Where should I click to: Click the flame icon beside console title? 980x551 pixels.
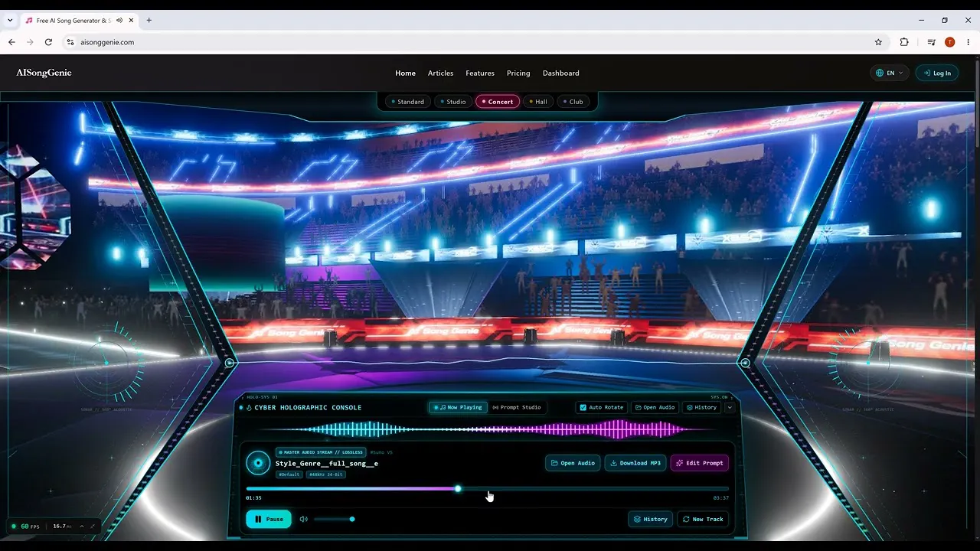pos(249,408)
